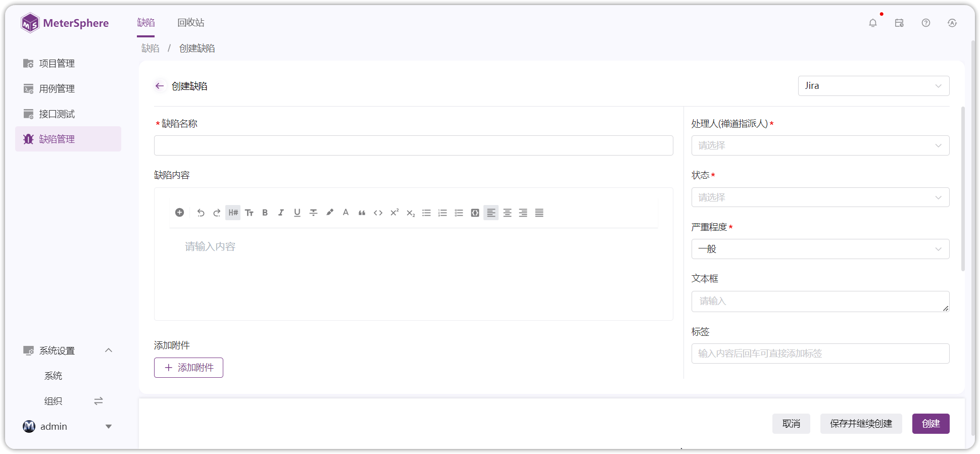Open 组织 under system settings
980x454 pixels.
(x=53, y=401)
